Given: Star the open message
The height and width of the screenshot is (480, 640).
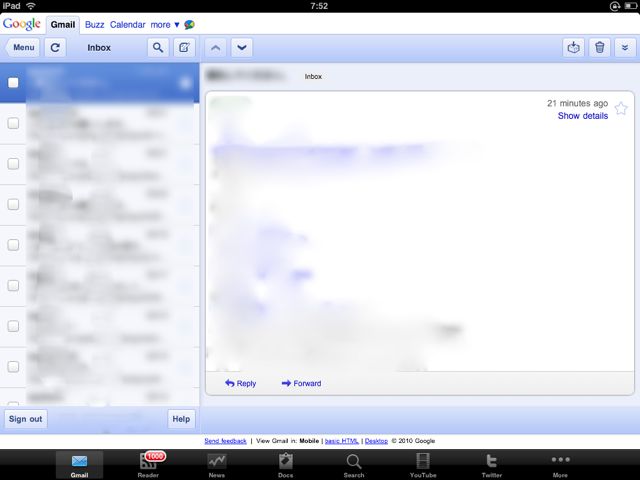Looking at the screenshot, I should pyautogui.click(x=621, y=109).
